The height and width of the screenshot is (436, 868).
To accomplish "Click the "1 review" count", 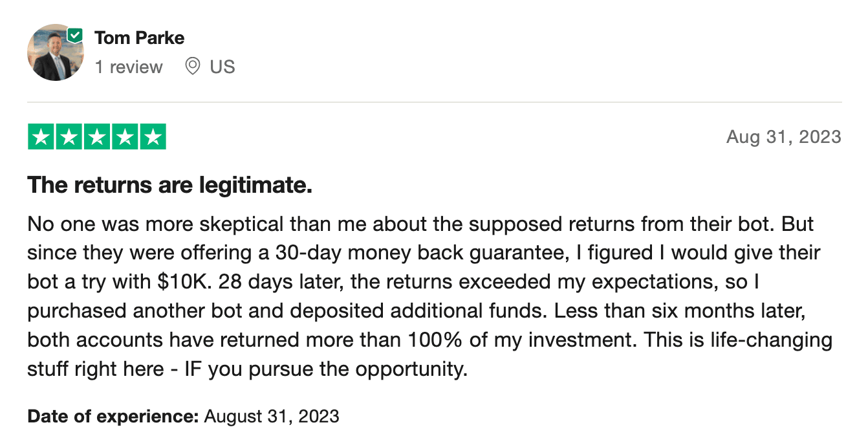I will point(129,67).
